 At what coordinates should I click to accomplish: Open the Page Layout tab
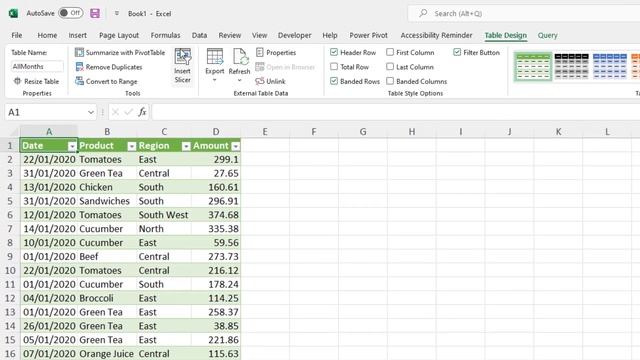pyautogui.click(x=119, y=36)
